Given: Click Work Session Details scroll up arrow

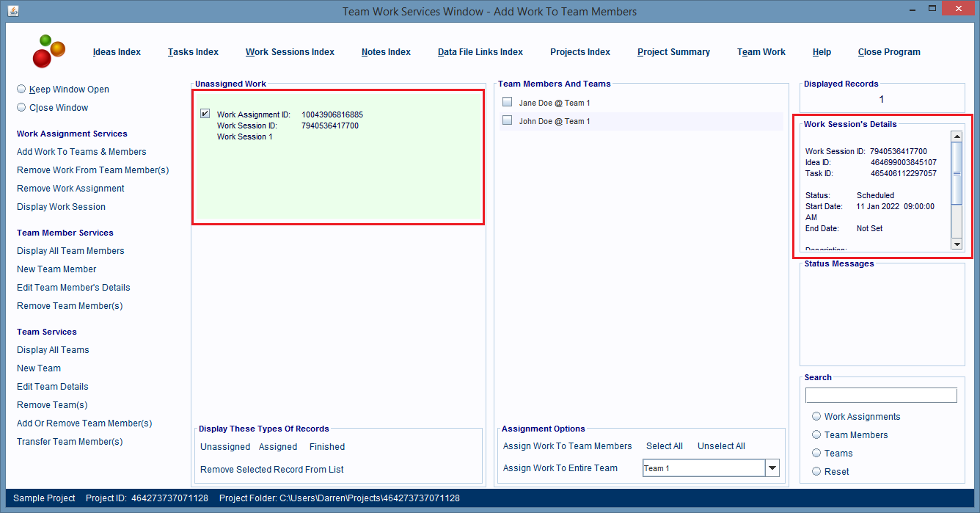Looking at the screenshot, I should (x=957, y=137).
